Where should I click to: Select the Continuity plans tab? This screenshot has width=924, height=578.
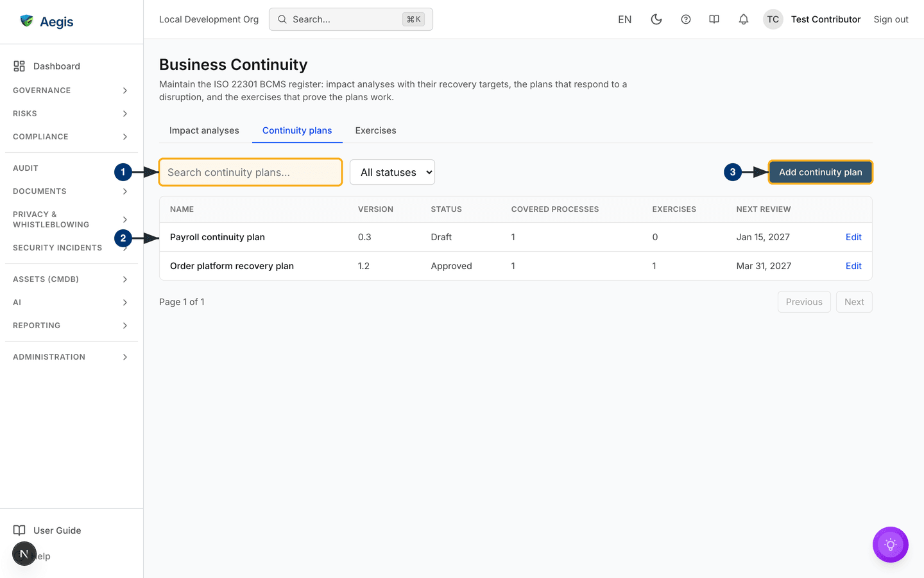[x=297, y=130]
